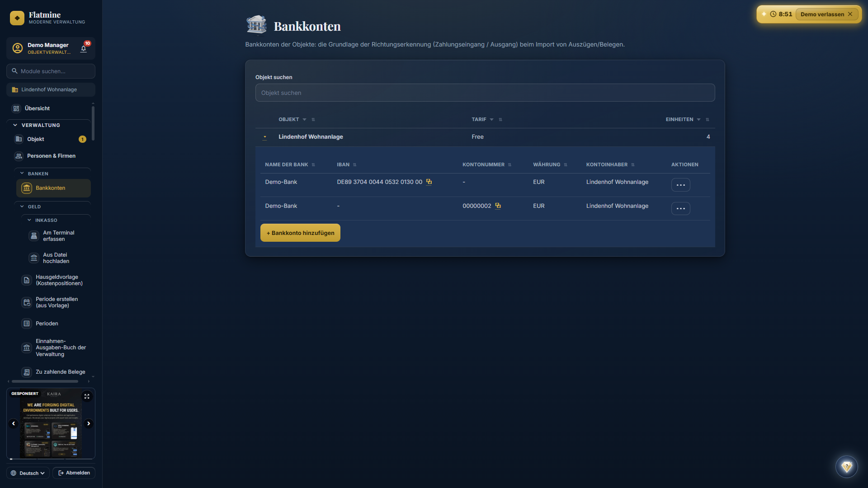The image size is (868, 488).
Task: Close the demo timer banner
Action: 850,14
